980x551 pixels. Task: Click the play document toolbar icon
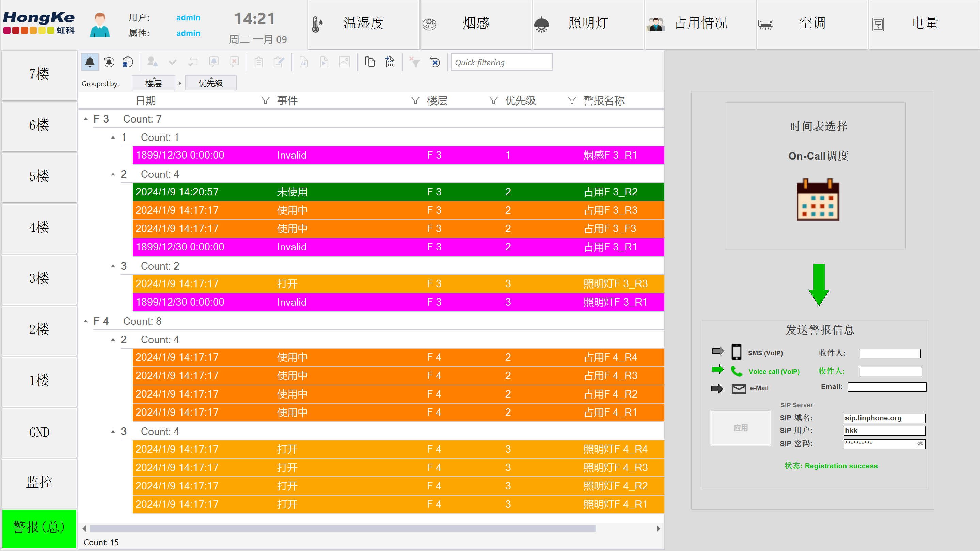[x=324, y=62]
